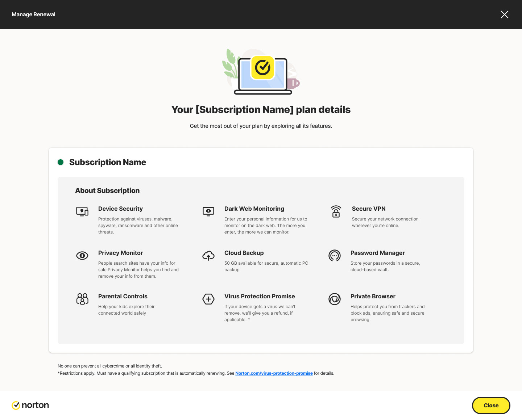
Task: Click 'Your [Subscription Name] plan details' heading
Action: tap(261, 110)
